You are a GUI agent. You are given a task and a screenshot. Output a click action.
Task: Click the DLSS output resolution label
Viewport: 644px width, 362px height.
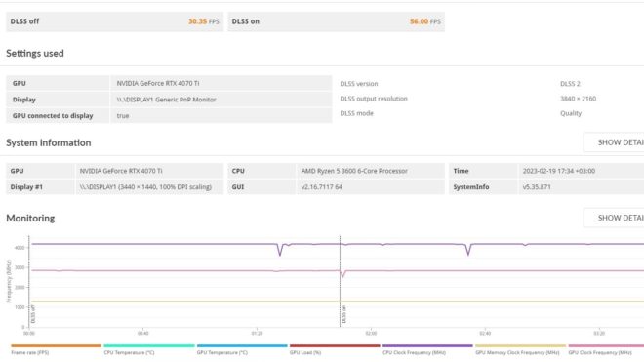(x=374, y=99)
